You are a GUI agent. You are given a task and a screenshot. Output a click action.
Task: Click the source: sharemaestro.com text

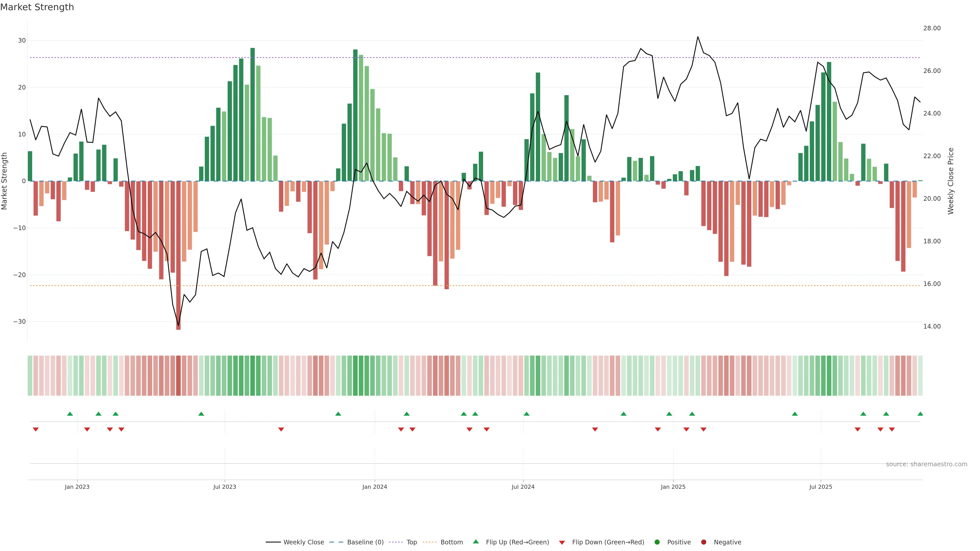[x=926, y=464]
